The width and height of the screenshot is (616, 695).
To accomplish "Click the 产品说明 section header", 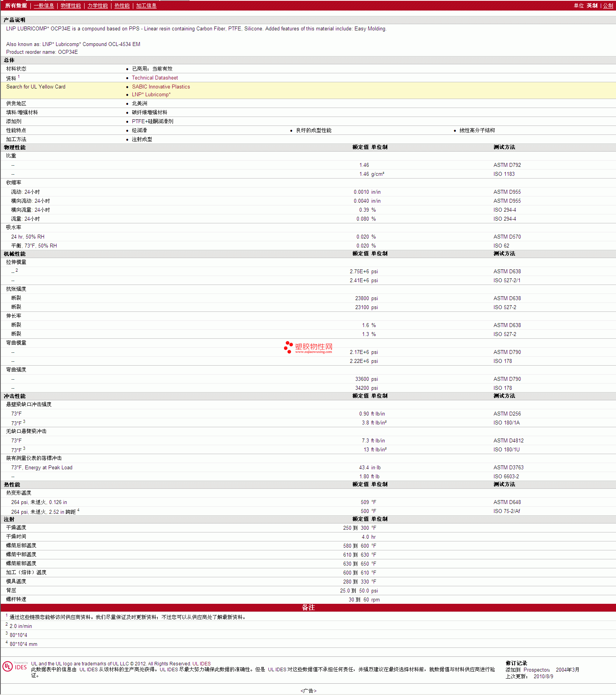I will (14, 20).
